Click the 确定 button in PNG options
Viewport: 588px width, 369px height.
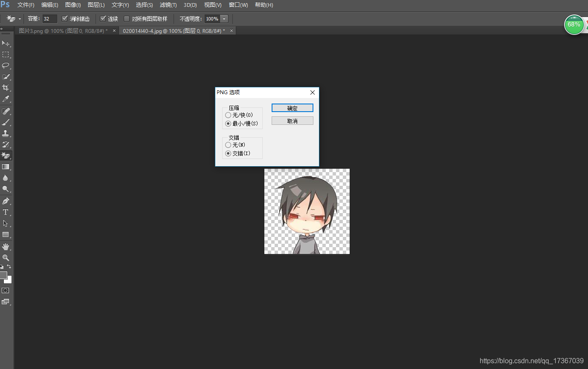(x=292, y=108)
